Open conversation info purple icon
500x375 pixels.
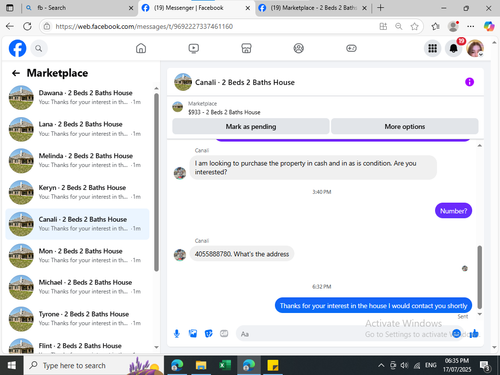469,82
